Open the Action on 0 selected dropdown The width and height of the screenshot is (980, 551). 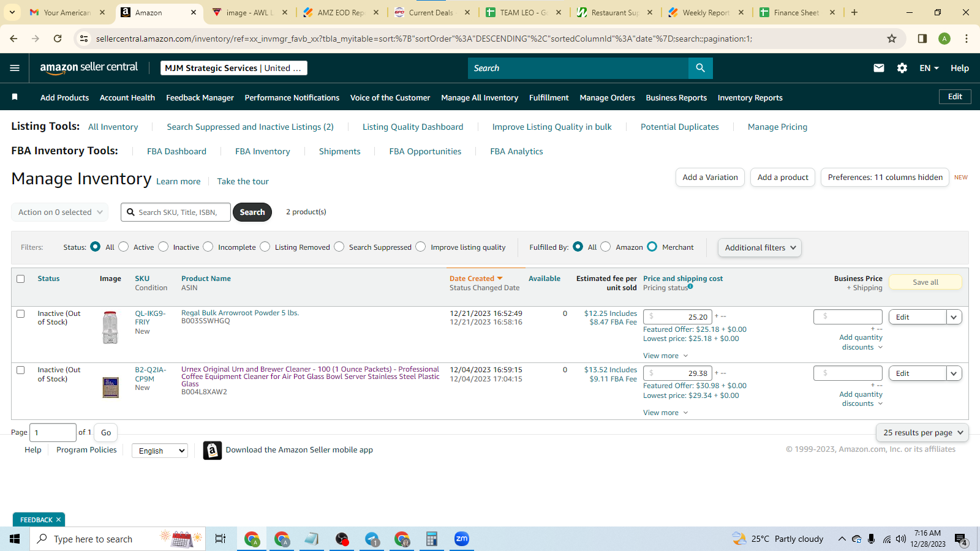[60, 212]
